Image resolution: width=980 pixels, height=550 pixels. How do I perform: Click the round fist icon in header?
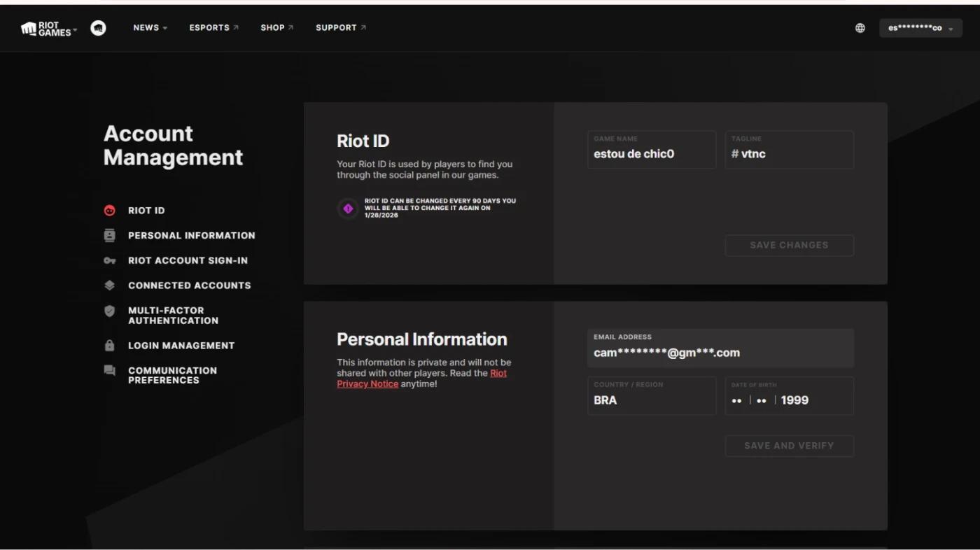[99, 28]
